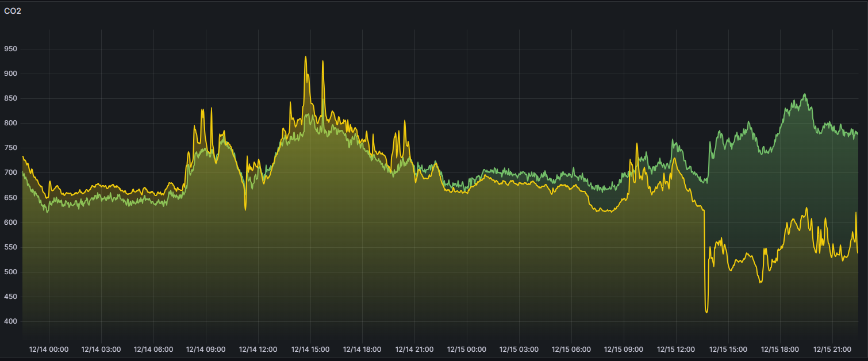Click the 12/15 12:00 time label
The image size is (868, 361).
676,349
